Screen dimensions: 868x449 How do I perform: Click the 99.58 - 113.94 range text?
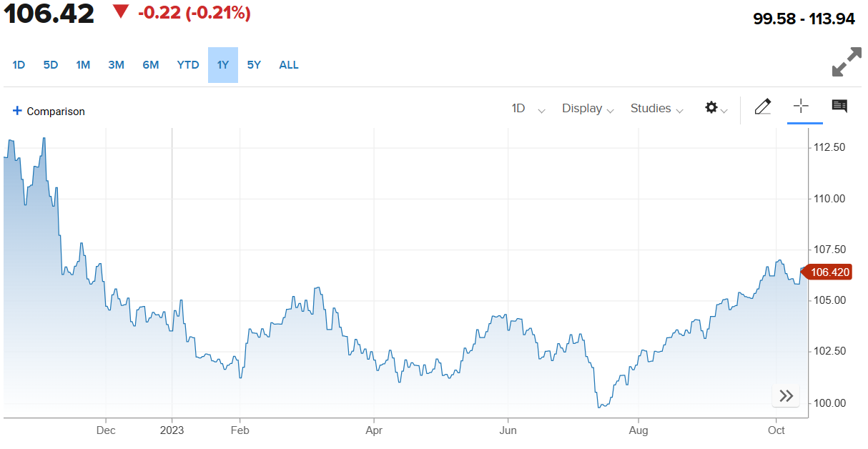tap(804, 19)
